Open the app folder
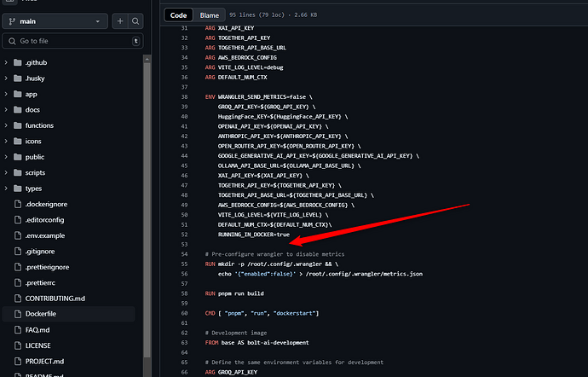 click(x=32, y=94)
